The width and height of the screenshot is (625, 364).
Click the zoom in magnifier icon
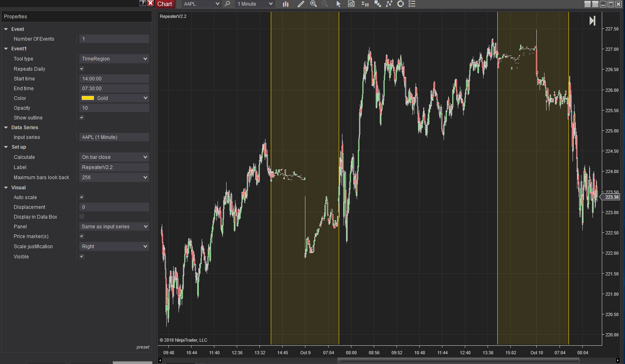tap(314, 4)
